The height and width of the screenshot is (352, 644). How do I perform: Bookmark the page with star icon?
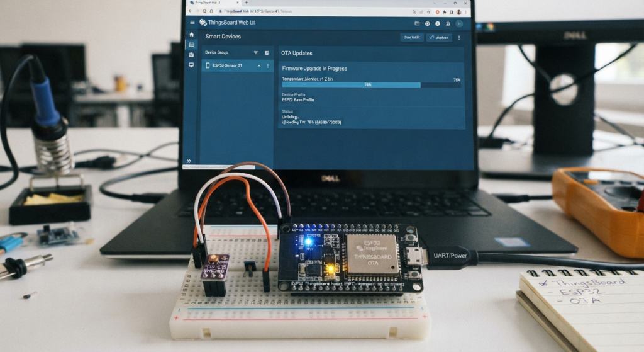428,12
